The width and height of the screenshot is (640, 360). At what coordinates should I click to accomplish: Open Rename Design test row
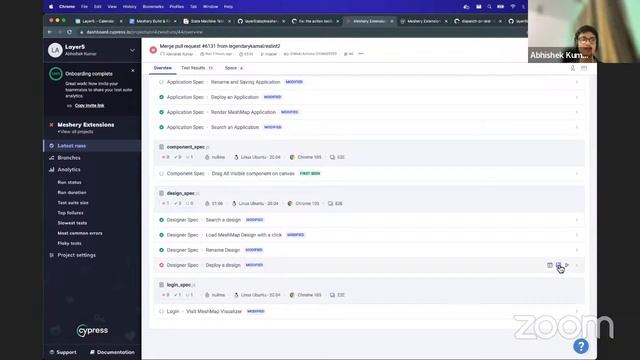click(369, 250)
